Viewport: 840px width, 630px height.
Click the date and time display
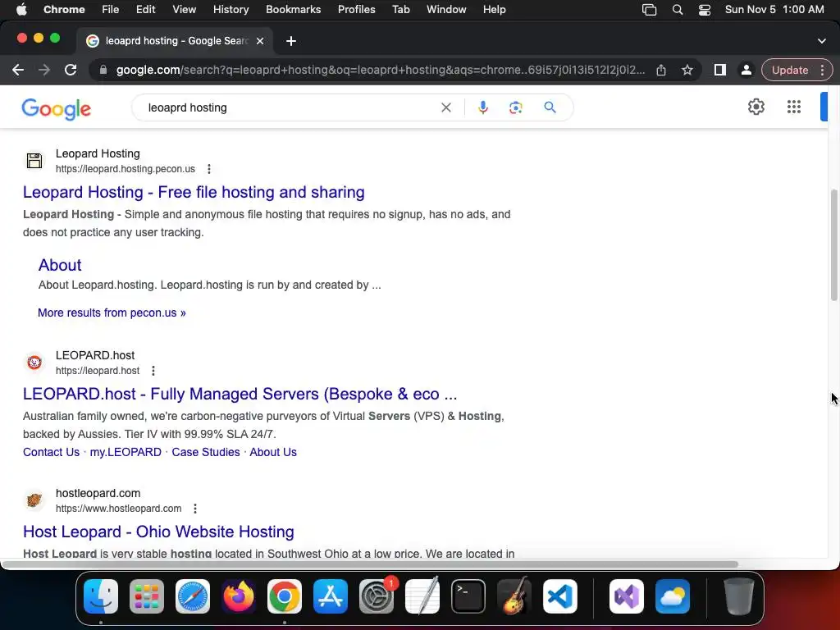tap(774, 10)
